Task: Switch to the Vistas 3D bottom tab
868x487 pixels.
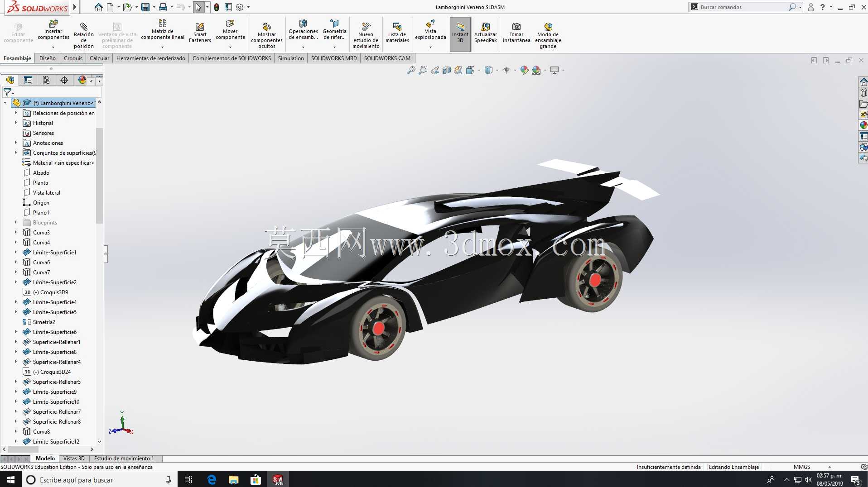Action: 74,458
